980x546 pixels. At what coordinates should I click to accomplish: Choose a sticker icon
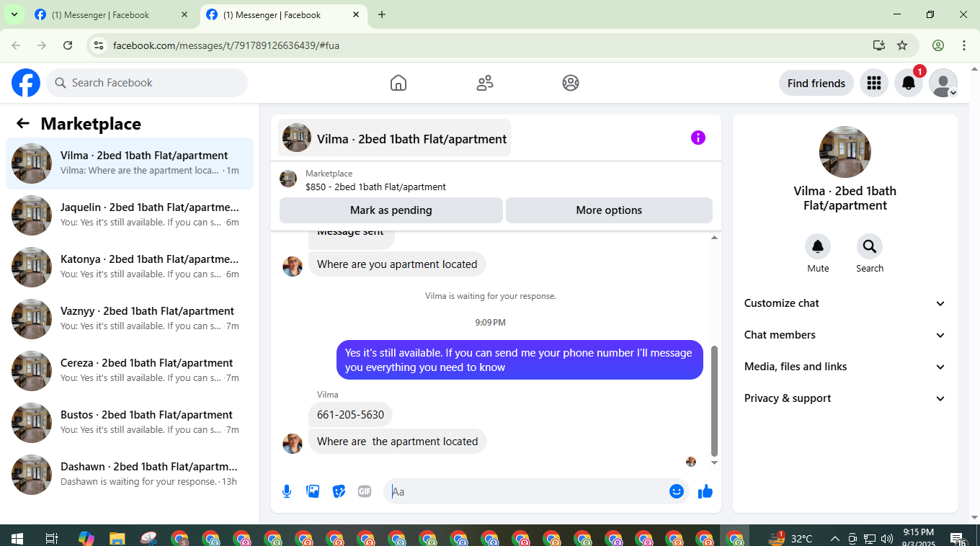click(339, 491)
